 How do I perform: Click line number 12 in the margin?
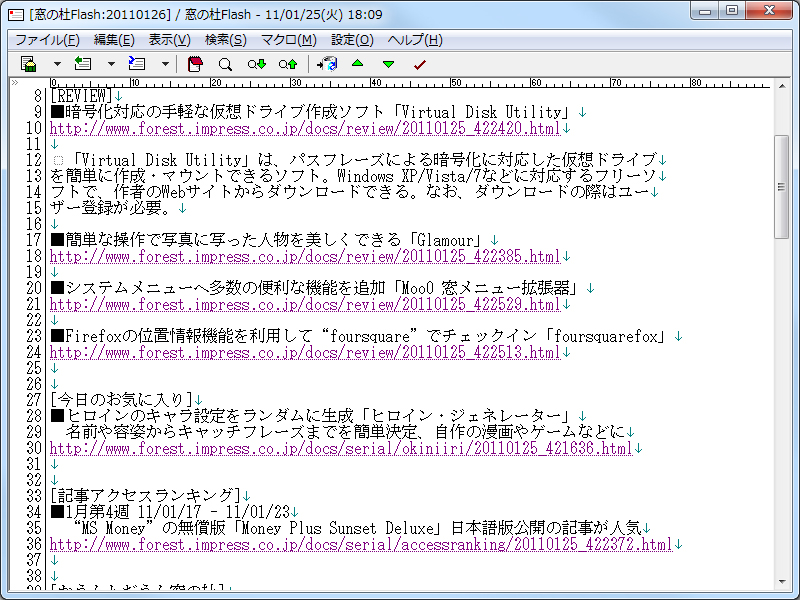pos(33,160)
